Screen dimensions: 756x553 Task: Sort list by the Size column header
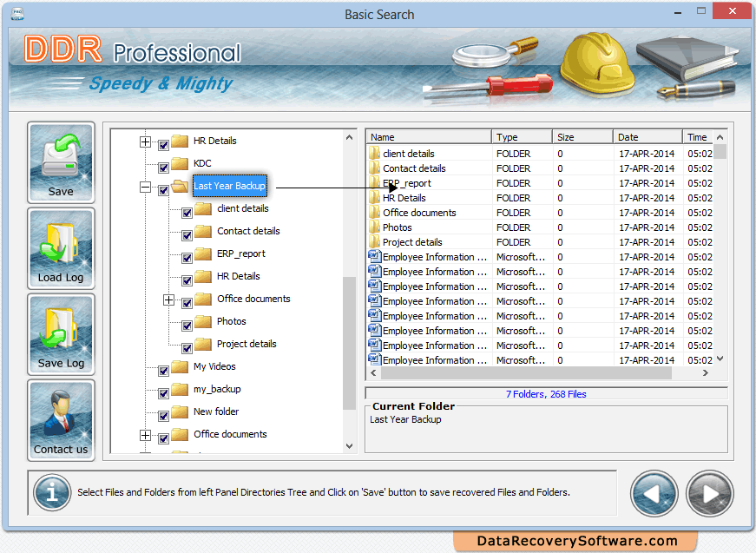click(583, 137)
